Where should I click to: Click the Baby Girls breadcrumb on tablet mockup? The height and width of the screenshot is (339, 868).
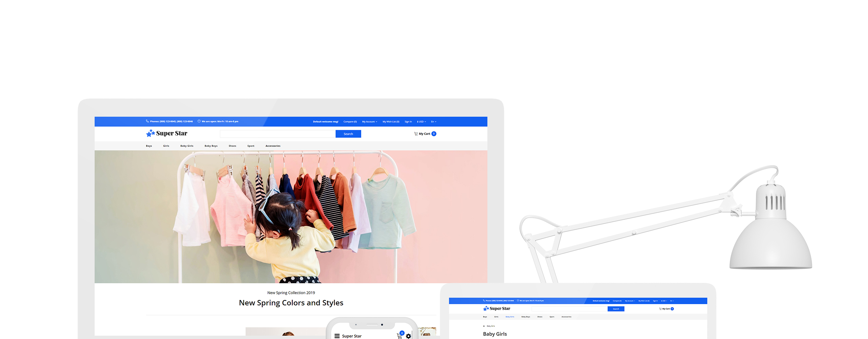click(x=491, y=326)
